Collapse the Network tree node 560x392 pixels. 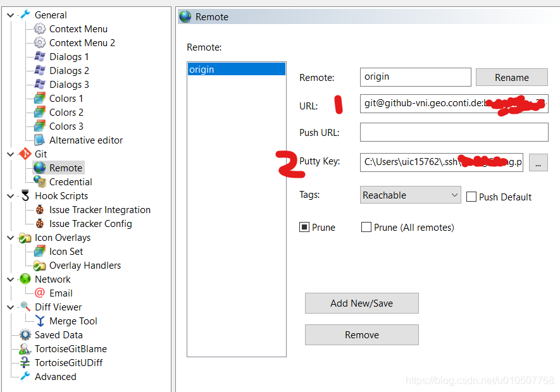(10, 279)
